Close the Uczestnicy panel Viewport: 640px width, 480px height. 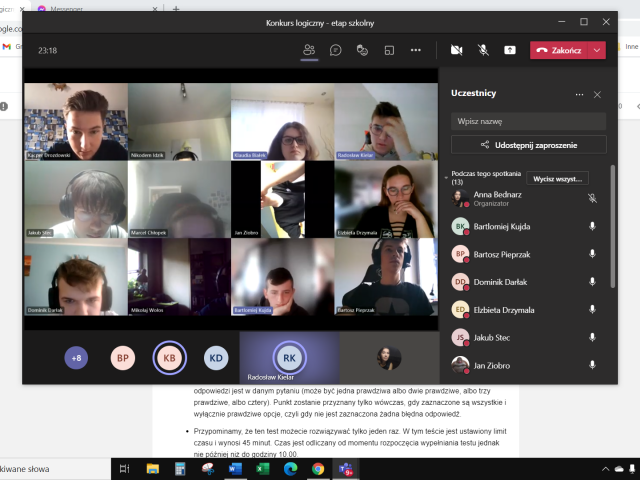coord(597,95)
